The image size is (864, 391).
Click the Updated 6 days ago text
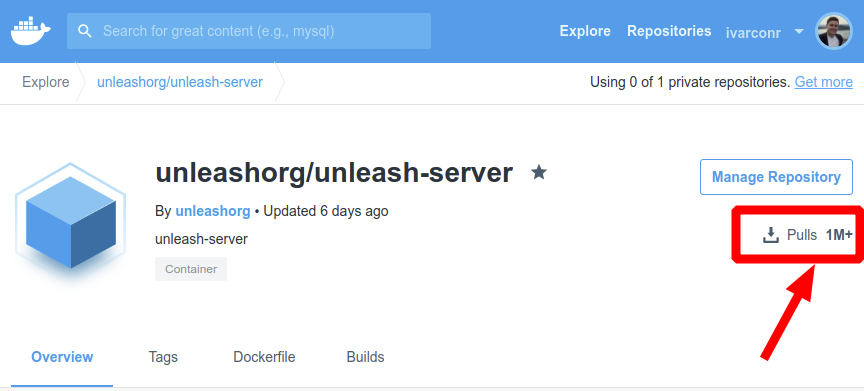tap(326, 211)
